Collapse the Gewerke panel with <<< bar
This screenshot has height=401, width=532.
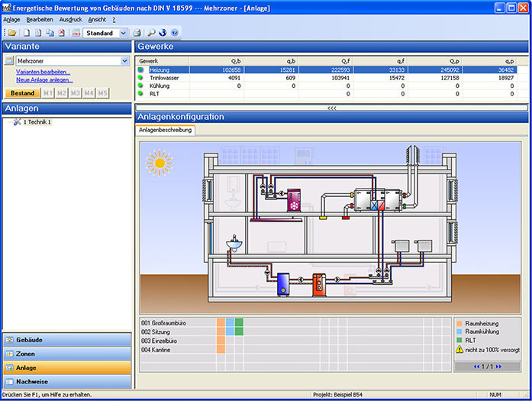tap(331, 108)
